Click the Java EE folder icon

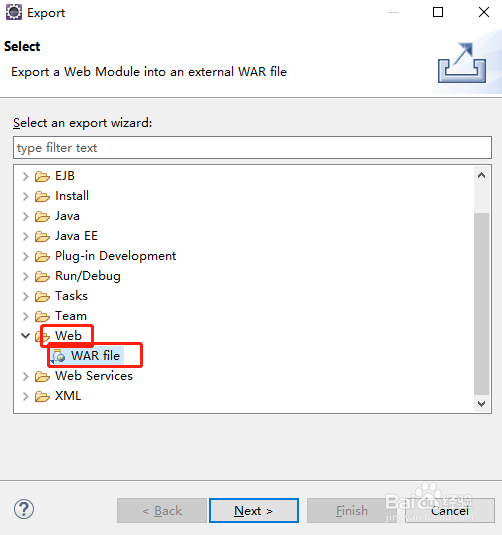[42, 236]
